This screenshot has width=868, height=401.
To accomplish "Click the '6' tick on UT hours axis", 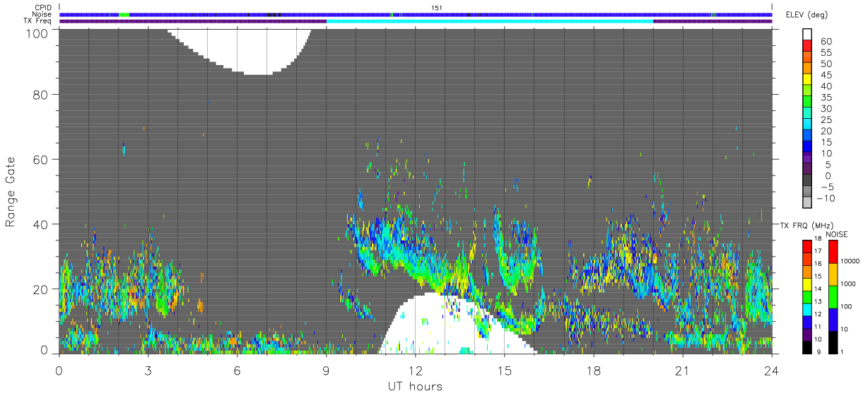I will (x=237, y=371).
